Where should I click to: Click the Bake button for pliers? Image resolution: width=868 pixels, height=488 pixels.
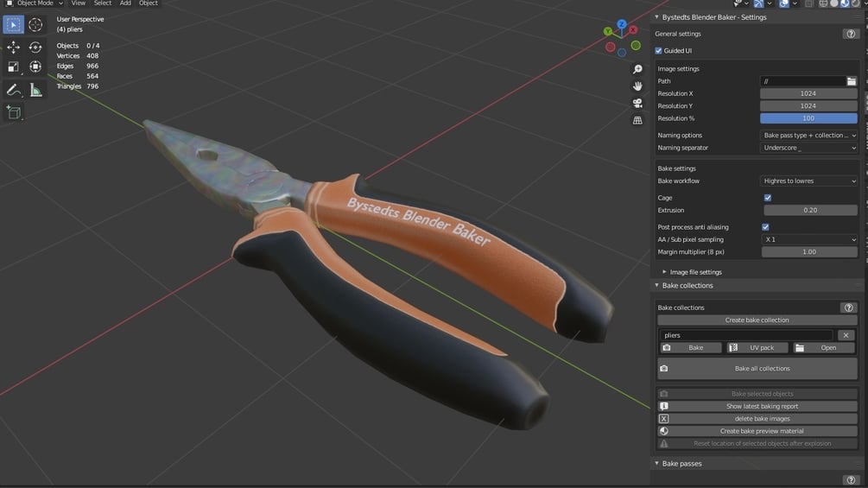(690, 348)
